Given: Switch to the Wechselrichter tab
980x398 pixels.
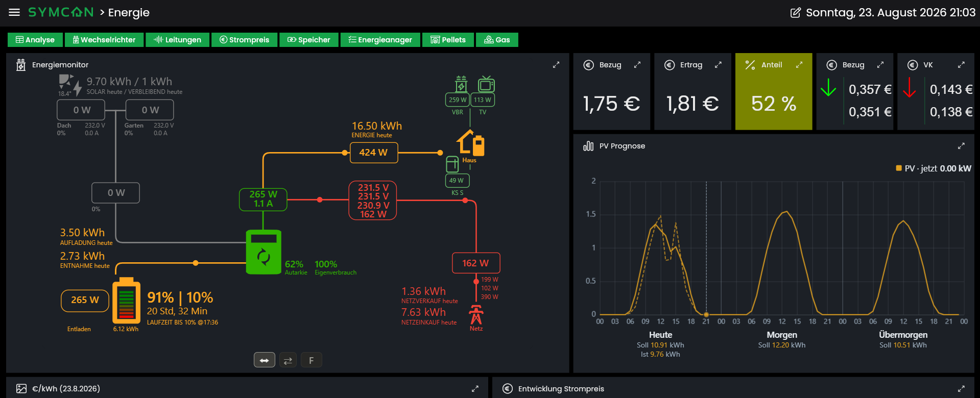Looking at the screenshot, I should pos(104,40).
